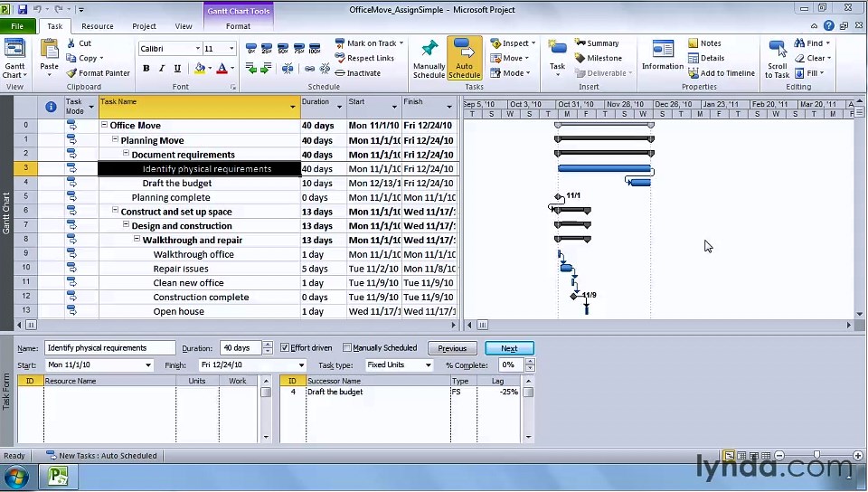Open task Information dialog
This screenshot has width=868, height=492.
point(663,55)
